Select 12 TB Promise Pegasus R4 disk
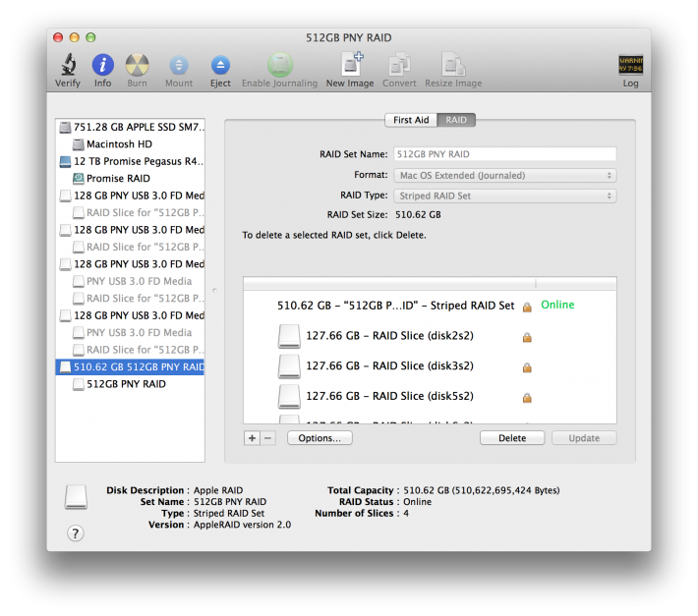The height and width of the screenshot is (616, 698). pyautogui.click(x=130, y=161)
